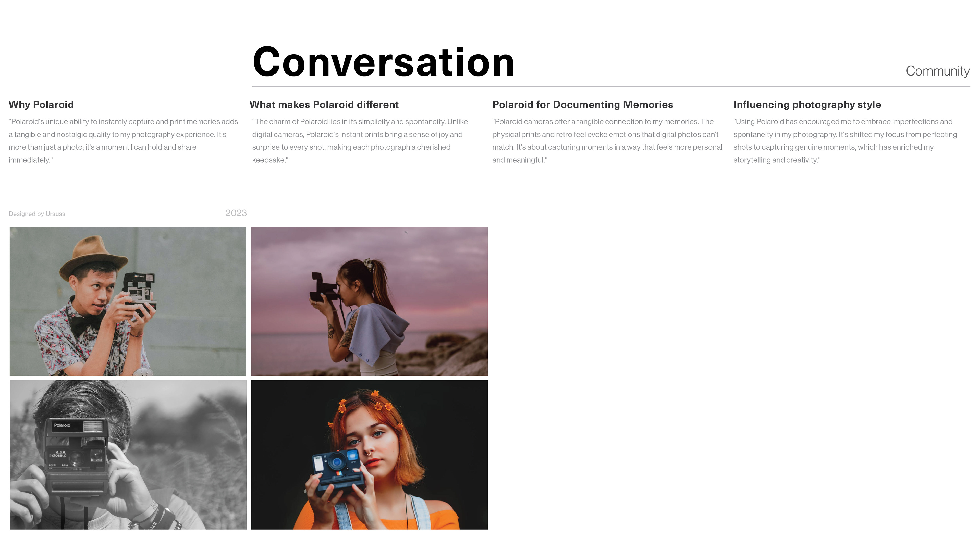This screenshot has height=551, width=980.
Task: Click the Why Polaroid quote paragraph
Action: pos(124,141)
